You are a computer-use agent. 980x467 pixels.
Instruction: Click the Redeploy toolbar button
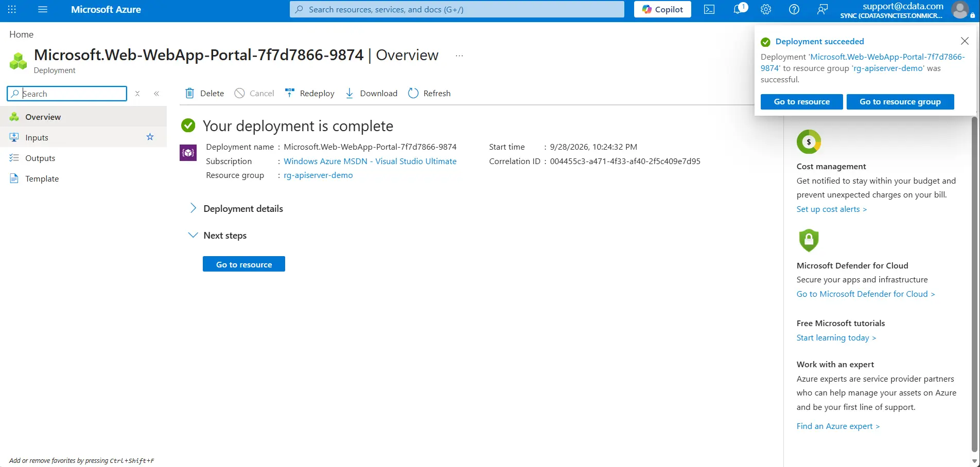click(x=309, y=93)
